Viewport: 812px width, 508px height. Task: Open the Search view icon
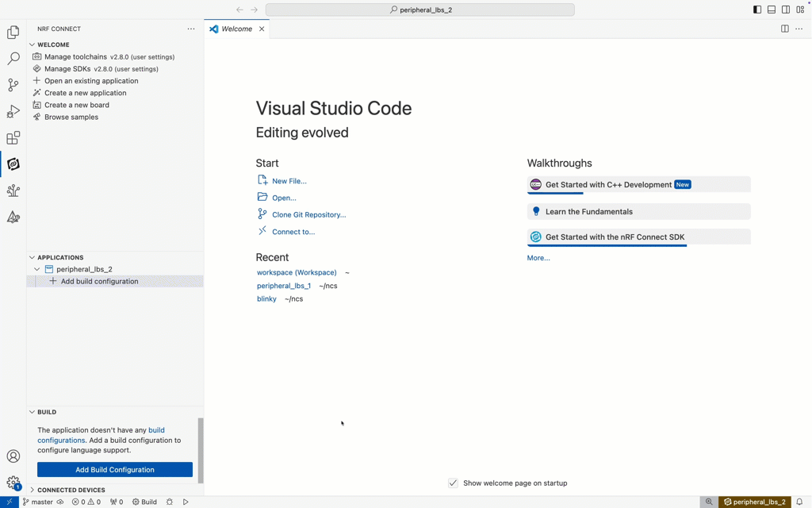[13, 59]
